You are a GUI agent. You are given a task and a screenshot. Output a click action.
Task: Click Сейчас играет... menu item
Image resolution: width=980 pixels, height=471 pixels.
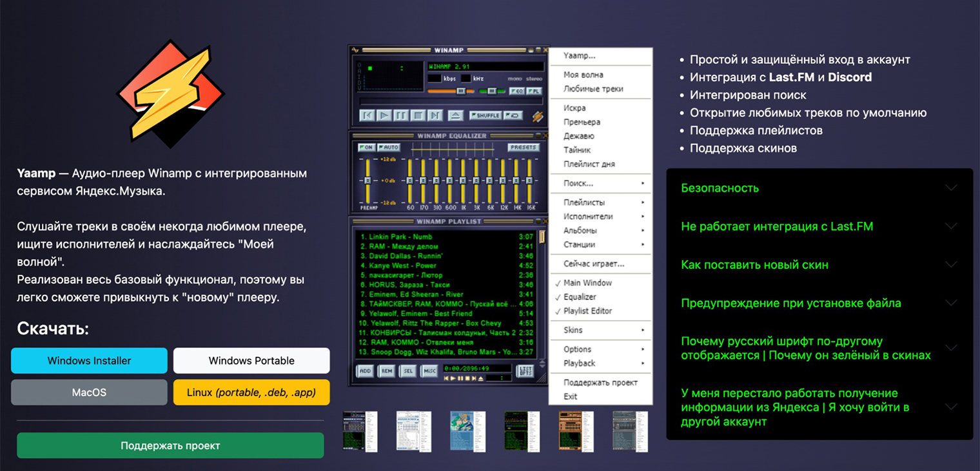(600, 264)
